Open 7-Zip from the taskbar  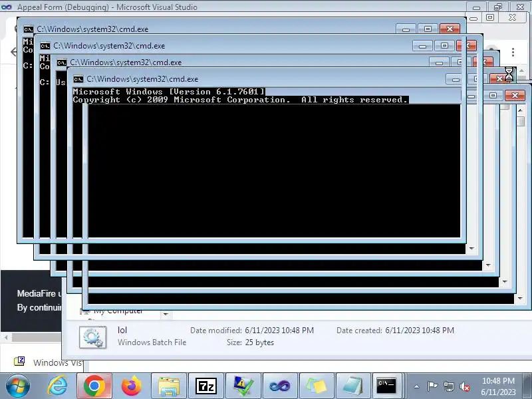pos(206,386)
